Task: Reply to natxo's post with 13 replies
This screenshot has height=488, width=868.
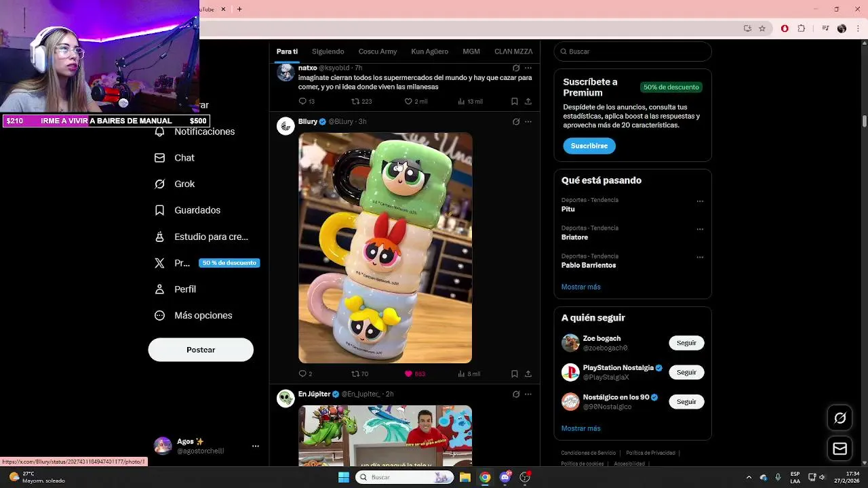Action: pos(302,101)
